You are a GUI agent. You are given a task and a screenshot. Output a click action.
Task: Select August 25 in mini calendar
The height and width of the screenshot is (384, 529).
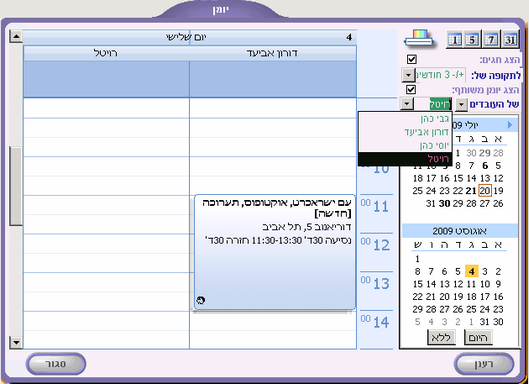point(472,309)
